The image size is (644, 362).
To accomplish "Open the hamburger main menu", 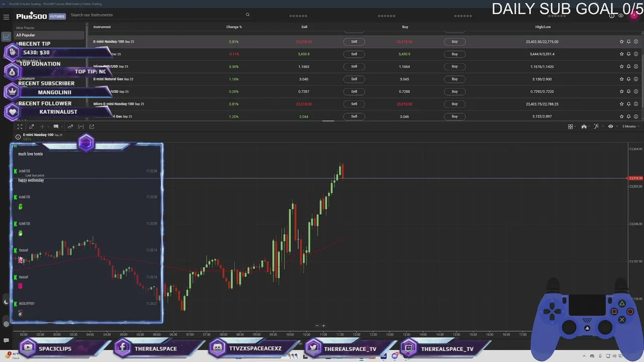I will tap(6, 17).
